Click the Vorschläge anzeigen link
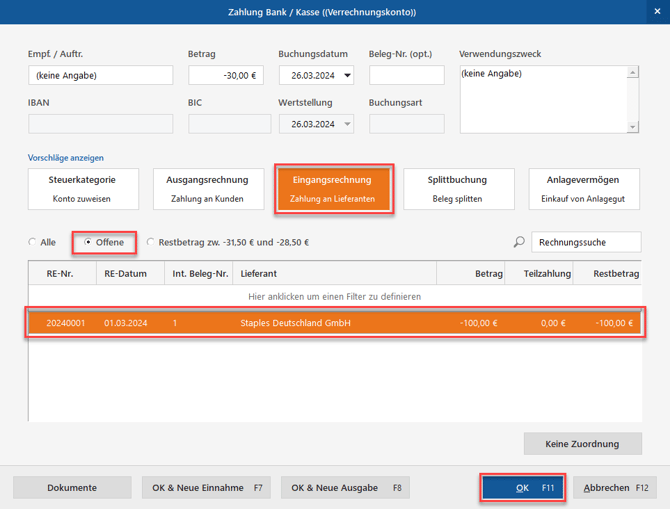This screenshot has width=670, height=509. click(x=66, y=158)
